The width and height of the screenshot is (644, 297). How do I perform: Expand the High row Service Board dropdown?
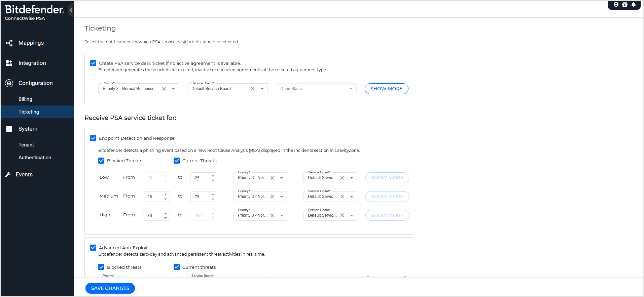(x=352, y=215)
